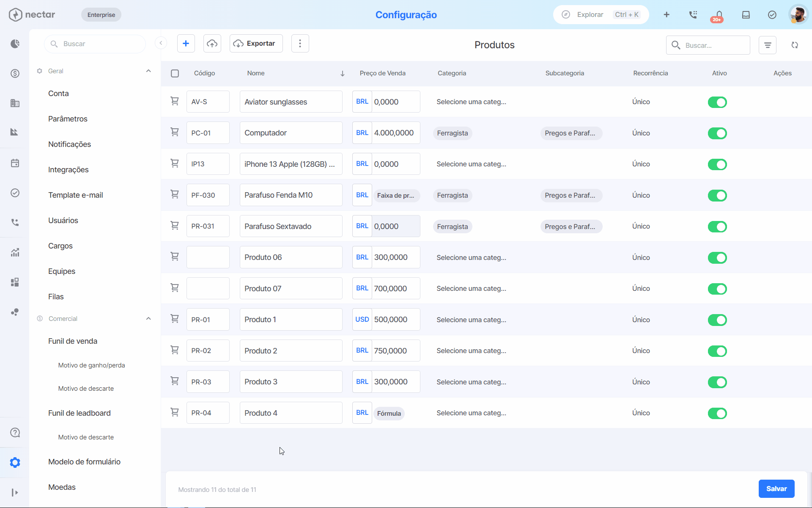Click the cloud upload import icon
Screen dimensions: 812x508
point(212,44)
